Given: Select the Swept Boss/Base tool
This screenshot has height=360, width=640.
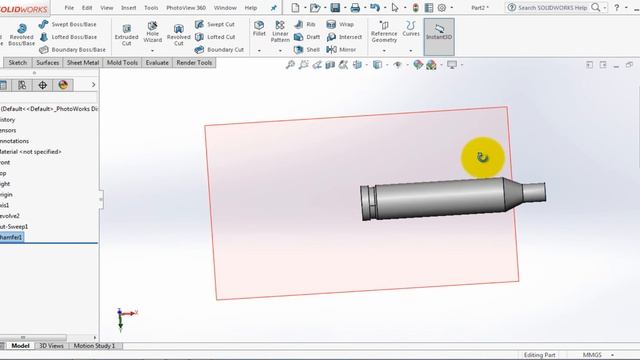Looking at the screenshot, I should tap(68, 24).
